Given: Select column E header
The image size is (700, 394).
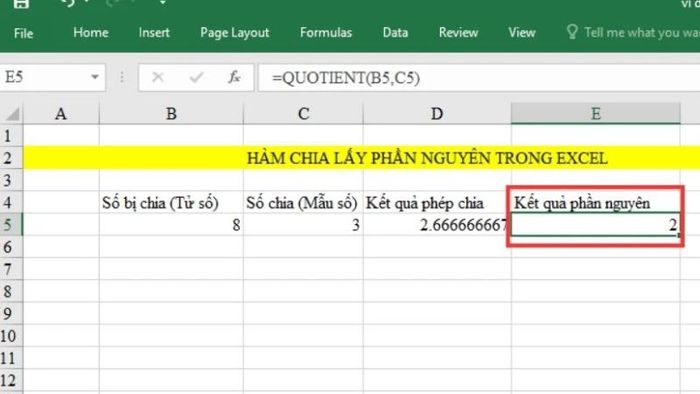Looking at the screenshot, I should coord(596,114).
